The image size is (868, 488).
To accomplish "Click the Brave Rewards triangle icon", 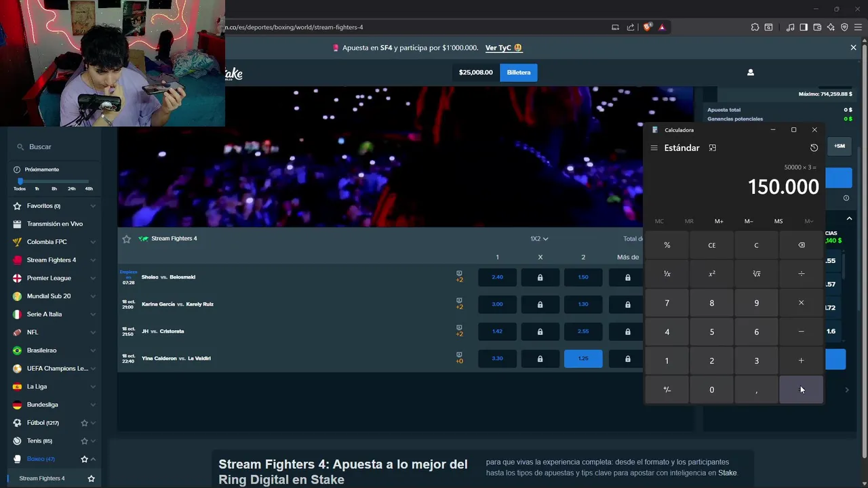I will point(662,27).
